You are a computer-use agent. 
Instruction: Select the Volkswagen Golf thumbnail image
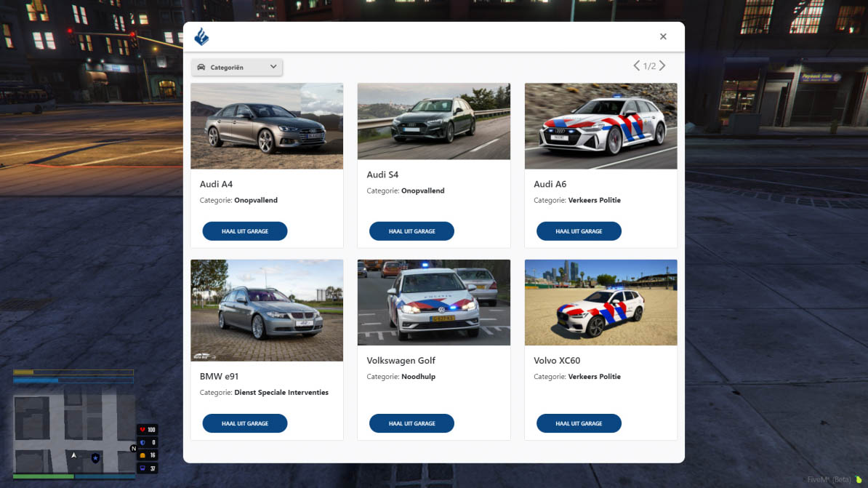(x=434, y=303)
